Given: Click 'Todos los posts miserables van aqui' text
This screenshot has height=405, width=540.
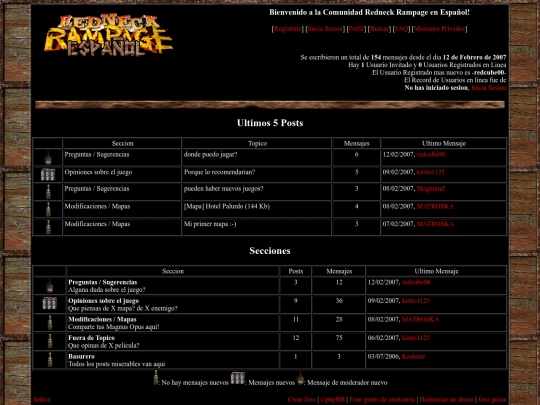Looking at the screenshot, I should coord(116,364).
